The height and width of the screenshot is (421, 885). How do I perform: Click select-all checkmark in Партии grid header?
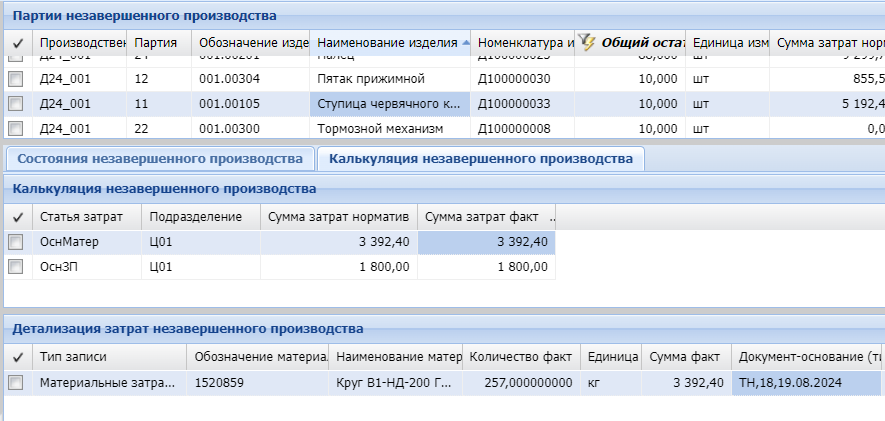pos(17,43)
